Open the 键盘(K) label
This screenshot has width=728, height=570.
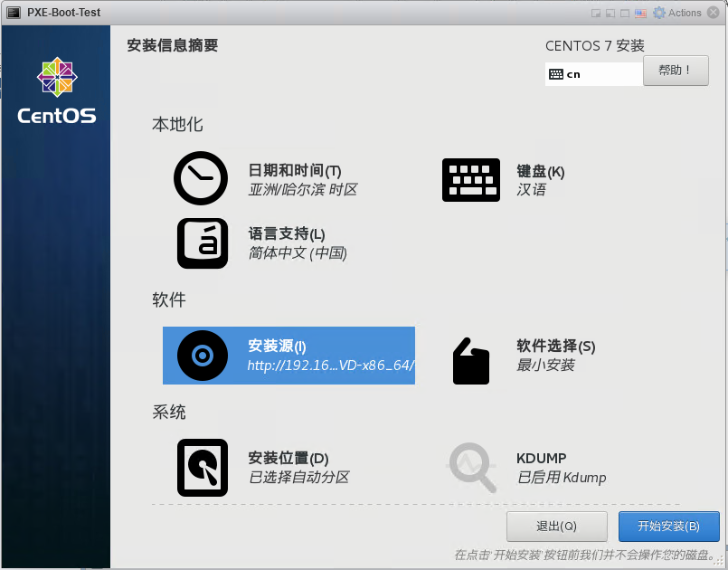coord(541,171)
